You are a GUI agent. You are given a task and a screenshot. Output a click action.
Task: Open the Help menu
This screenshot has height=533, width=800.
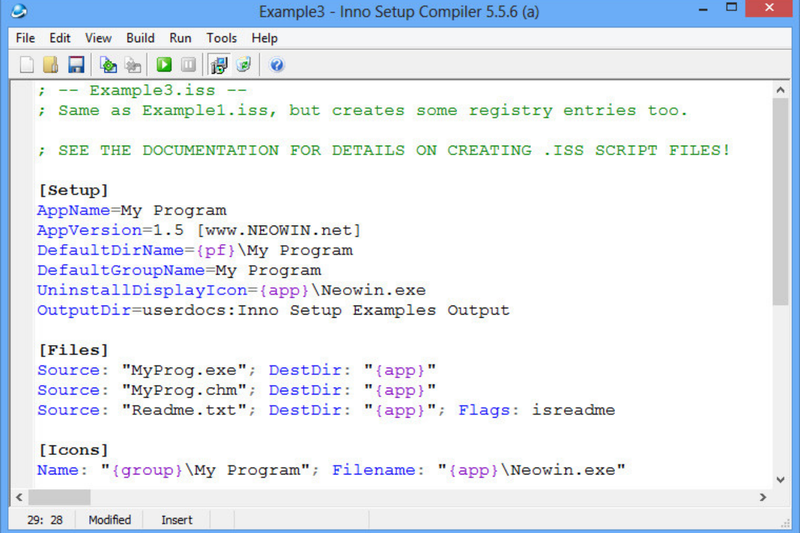click(x=264, y=38)
